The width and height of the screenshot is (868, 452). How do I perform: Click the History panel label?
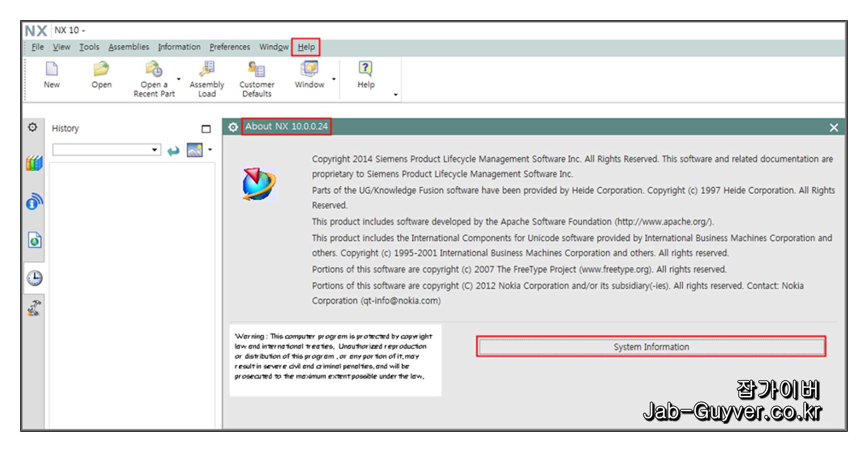click(65, 129)
